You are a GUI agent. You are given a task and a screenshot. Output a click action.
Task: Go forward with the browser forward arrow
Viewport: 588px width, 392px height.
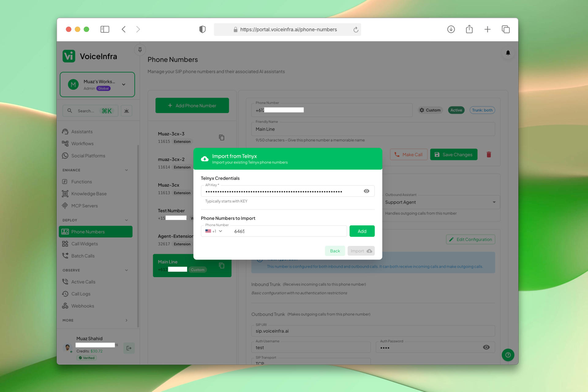coord(138,29)
